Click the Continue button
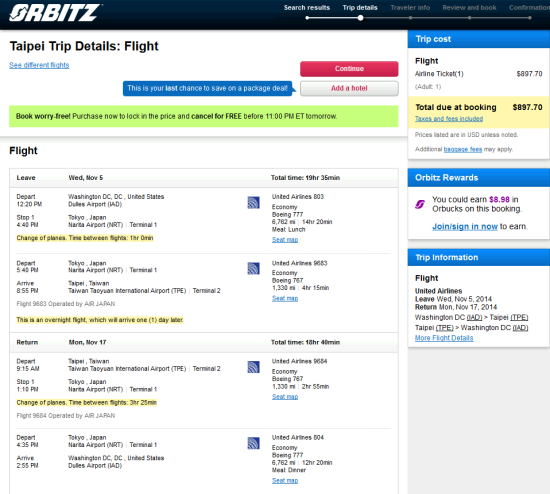 click(349, 69)
